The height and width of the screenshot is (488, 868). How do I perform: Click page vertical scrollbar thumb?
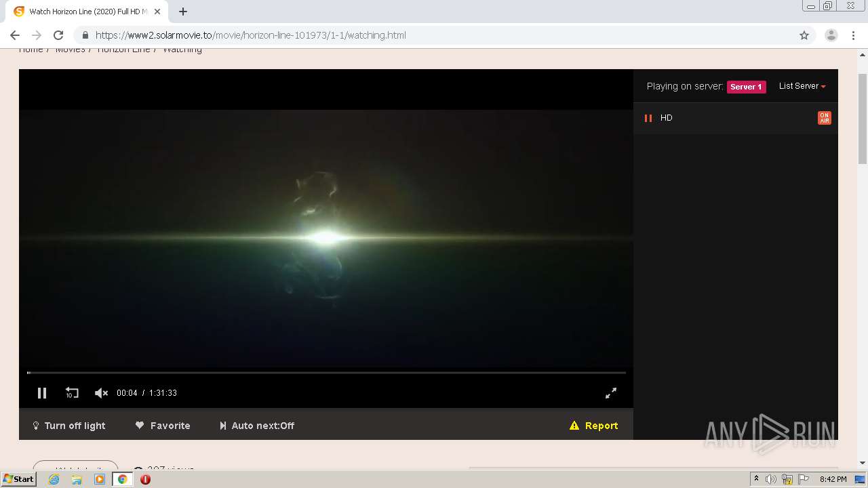pyautogui.click(x=863, y=119)
